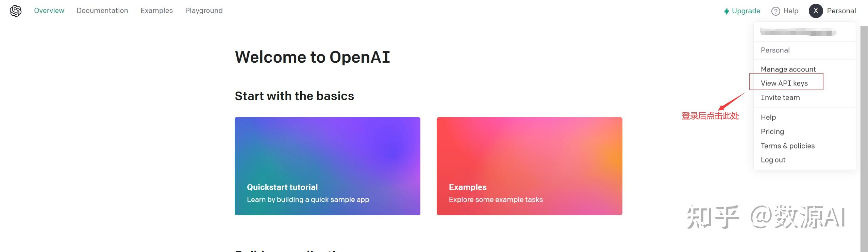Switch to the Playground navigation tab
This screenshot has width=868, height=252.
204,11
